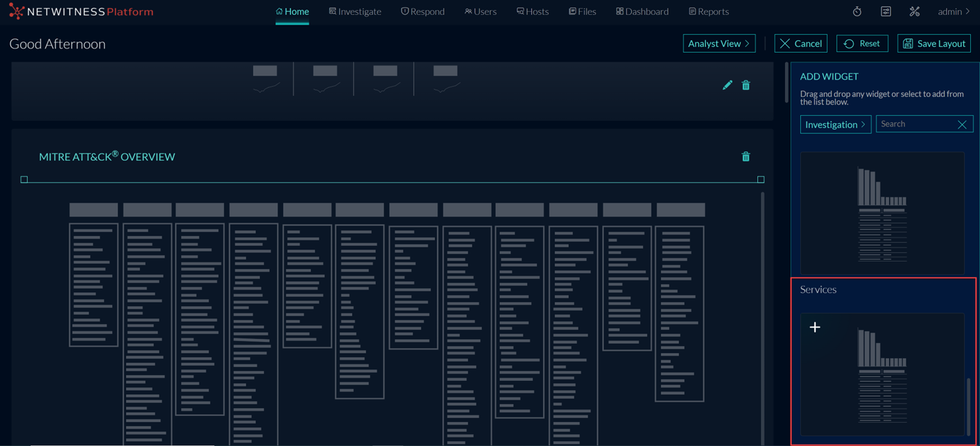Open admin settings via the wrench-and-screwdriver icon
The width and height of the screenshot is (980, 446).
[x=914, y=11]
